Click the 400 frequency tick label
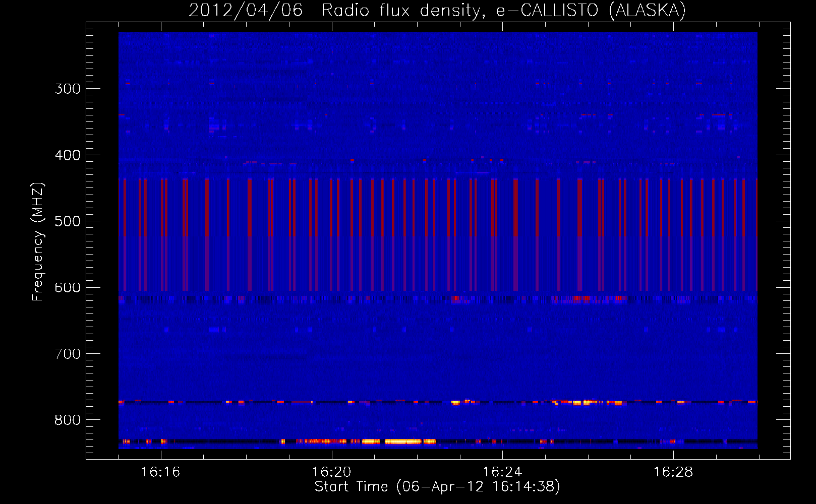This screenshot has height=504, width=816. tap(68, 155)
